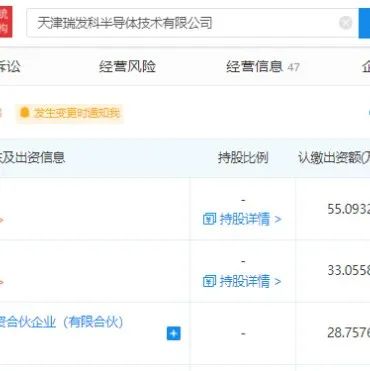Click the bell icon in the notify badge
Image resolution: width=370 pixels, height=371 pixels.
tap(25, 113)
